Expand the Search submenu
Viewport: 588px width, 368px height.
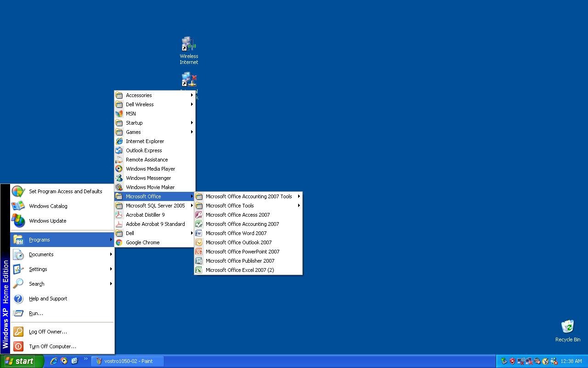(x=62, y=284)
